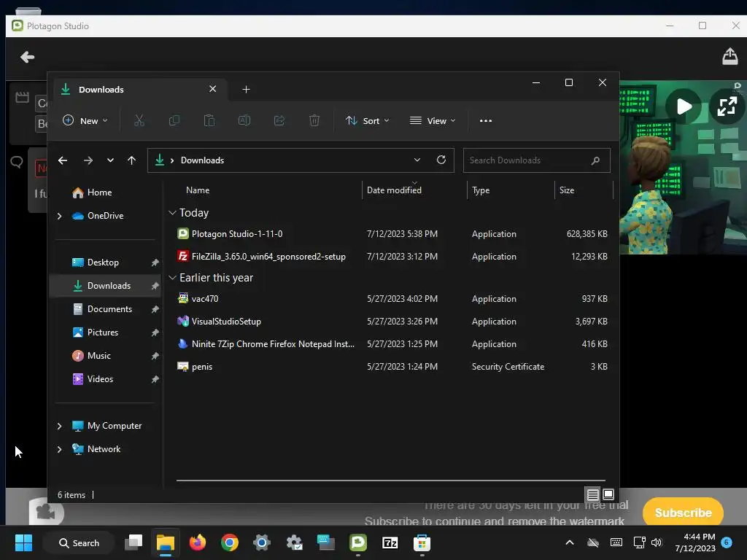Open Windows Start menu
This screenshot has width=747, height=560.
tap(23, 542)
